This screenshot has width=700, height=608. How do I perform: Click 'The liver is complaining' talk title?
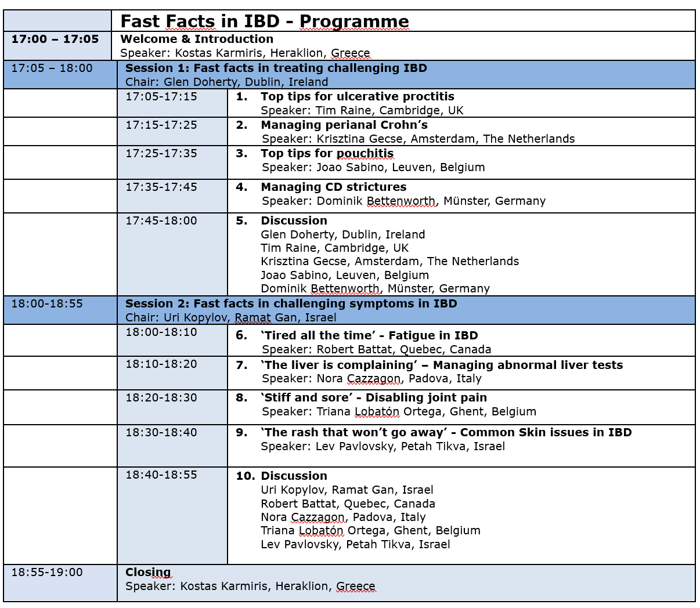[x=442, y=365]
